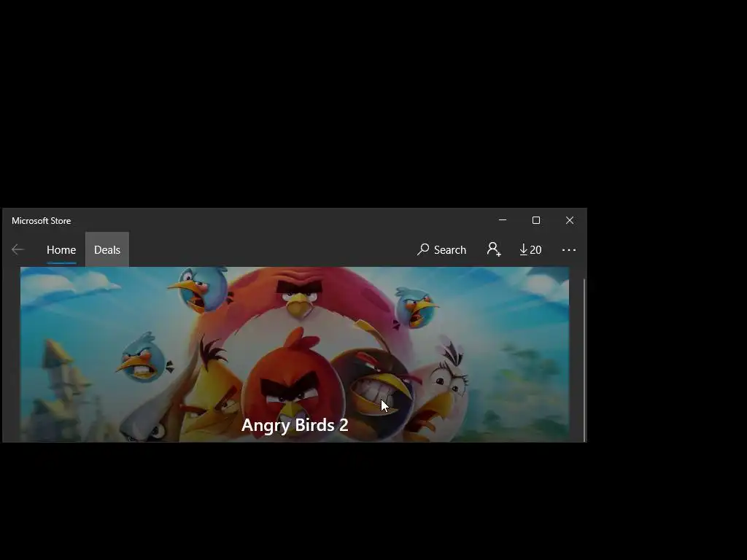Click the Angry Birds 2 title text
The height and width of the screenshot is (560, 747).
(x=295, y=425)
